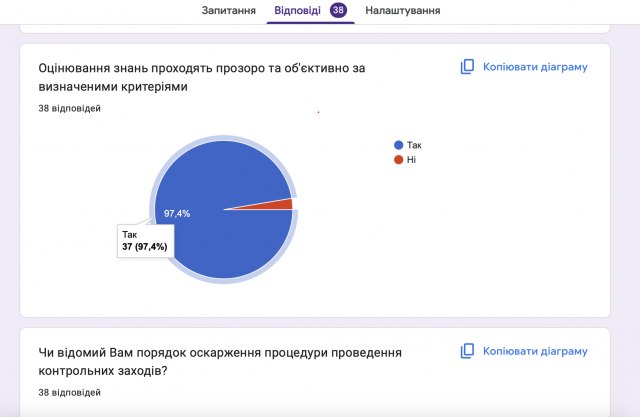Viewport: 640px width, 417px height.
Task: Select the blue Так legend swatch
Action: 398,145
